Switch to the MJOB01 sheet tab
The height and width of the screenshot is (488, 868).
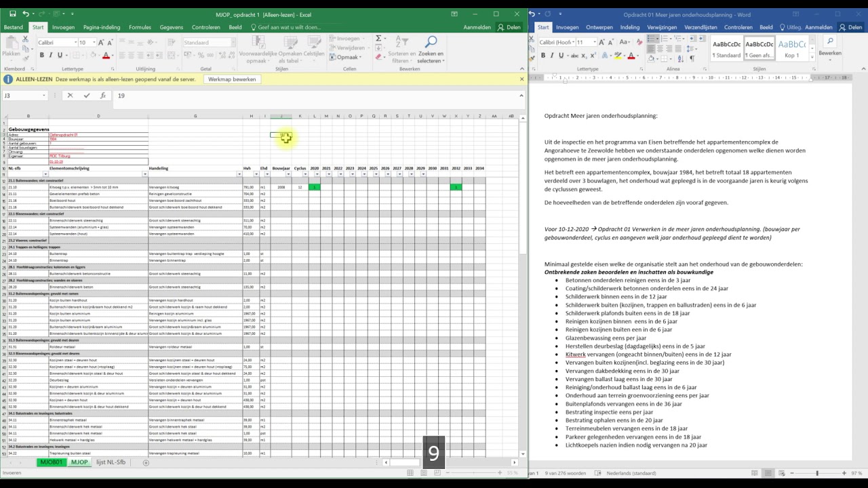[x=52, y=462]
